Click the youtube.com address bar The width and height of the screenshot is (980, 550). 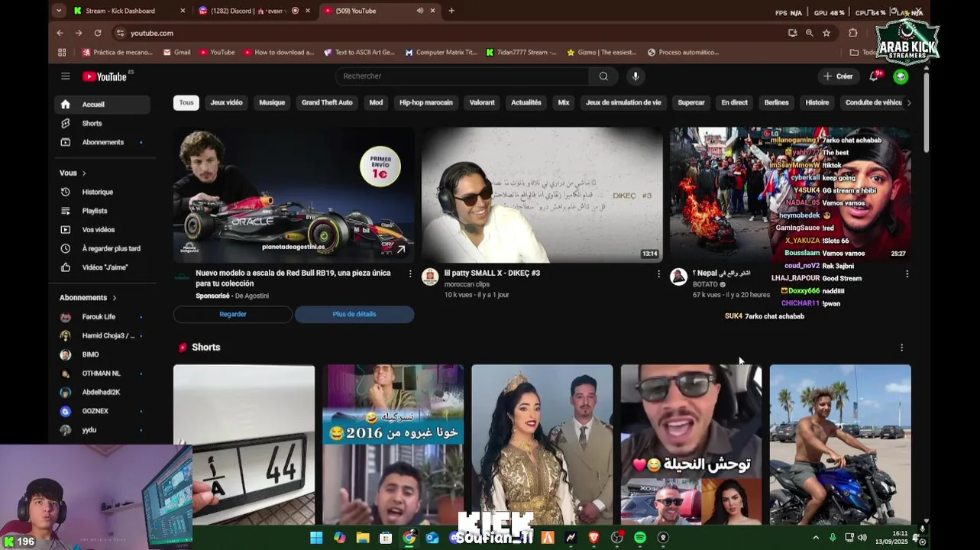click(x=451, y=33)
